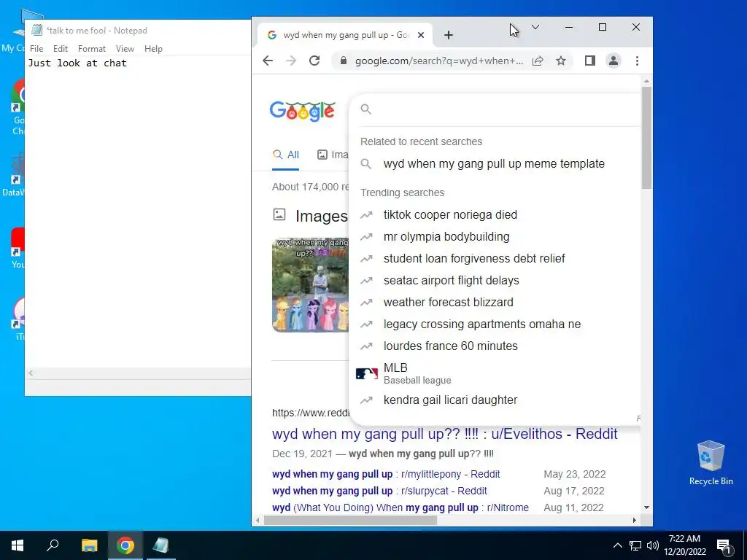This screenshot has height=560, width=747.
Task: Open the Windows Start menu
Action: coord(18,545)
